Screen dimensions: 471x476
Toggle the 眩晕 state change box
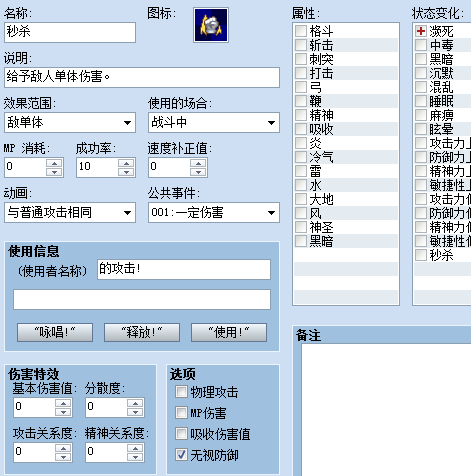pyautogui.click(x=421, y=129)
